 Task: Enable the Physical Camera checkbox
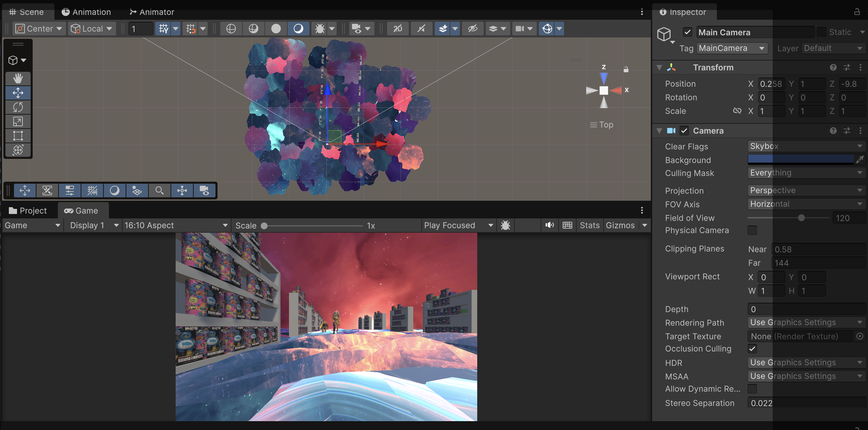coord(752,230)
